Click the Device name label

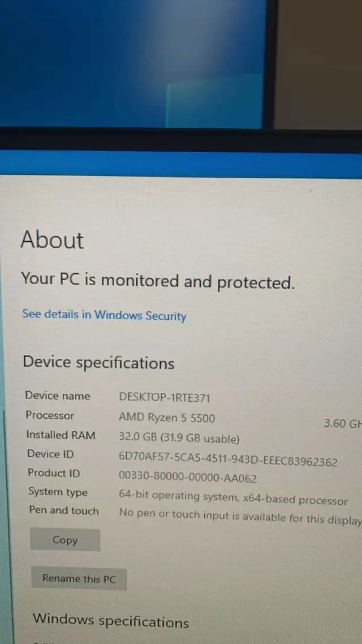pyautogui.click(x=58, y=396)
